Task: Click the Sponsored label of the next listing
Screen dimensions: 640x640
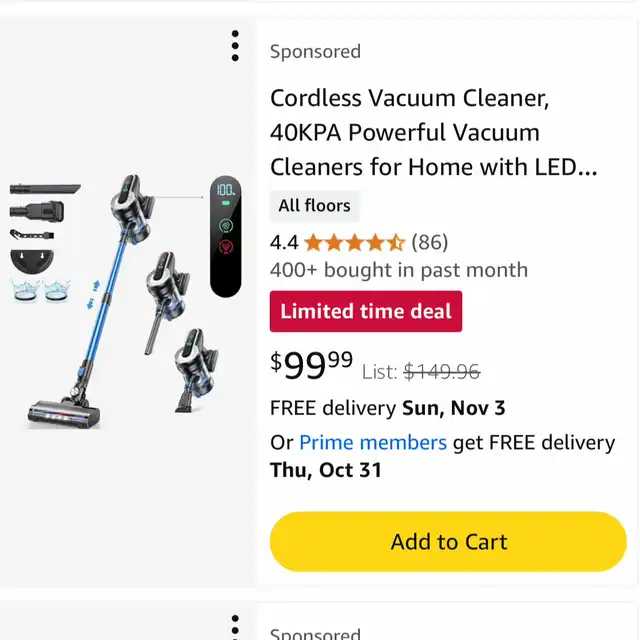Action: pos(315,632)
